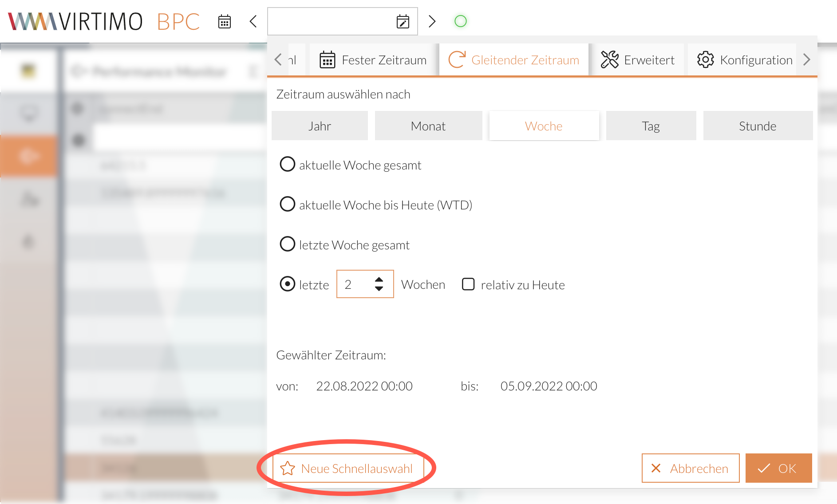
Task: Click the green circle status indicator
Action: [x=461, y=21]
